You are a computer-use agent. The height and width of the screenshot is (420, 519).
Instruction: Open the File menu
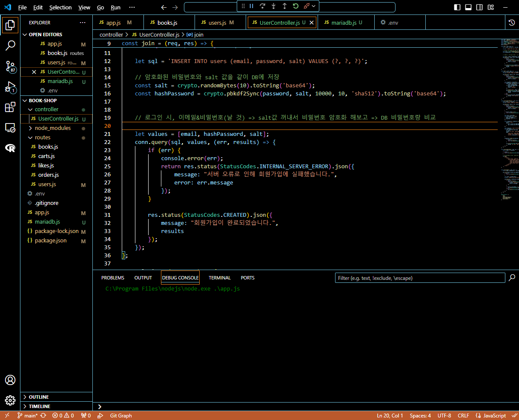[x=23, y=7]
